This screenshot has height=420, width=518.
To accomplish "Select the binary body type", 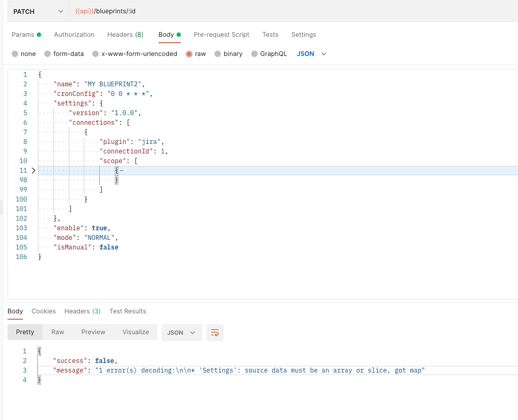I will 228,54.
